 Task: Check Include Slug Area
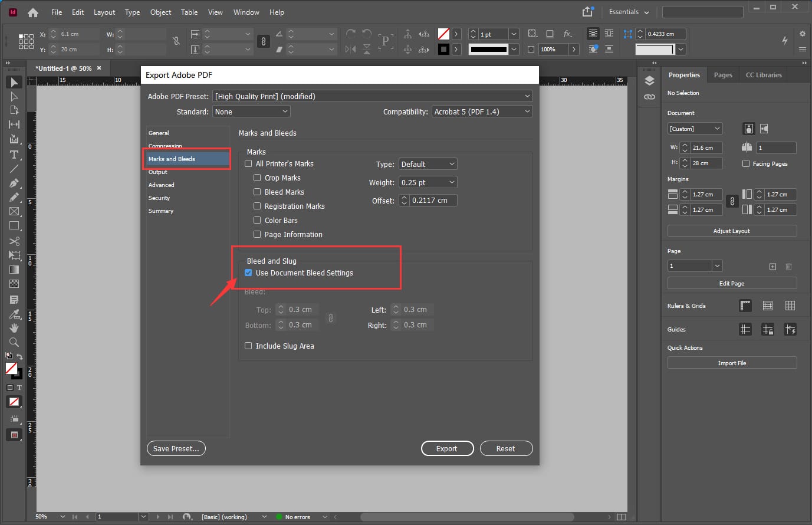(x=248, y=346)
